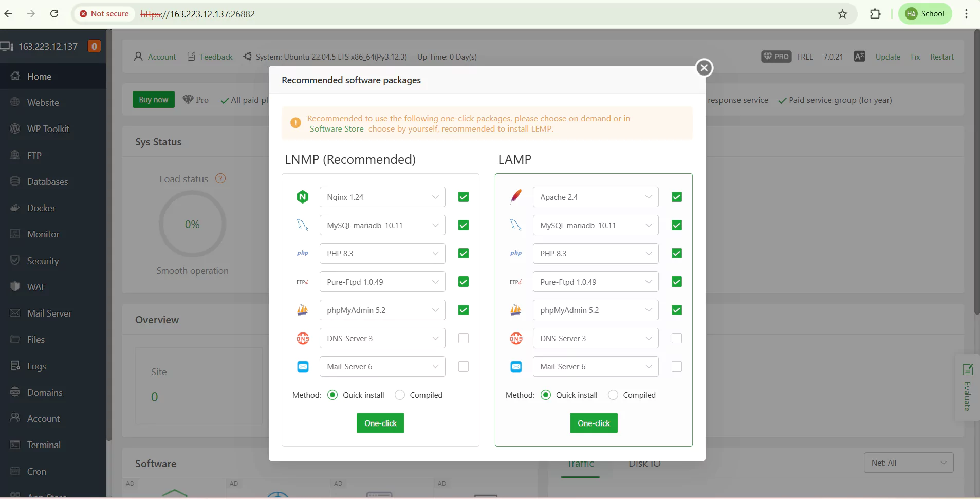Click the Load status help question icon
The height and width of the screenshot is (499, 980).
pos(220,179)
